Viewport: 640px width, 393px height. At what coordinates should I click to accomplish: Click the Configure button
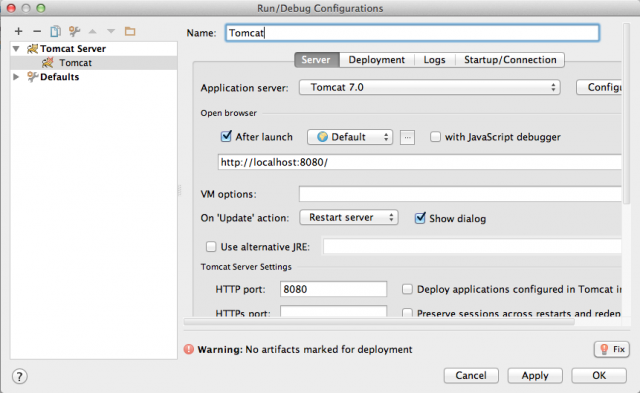pos(599,87)
